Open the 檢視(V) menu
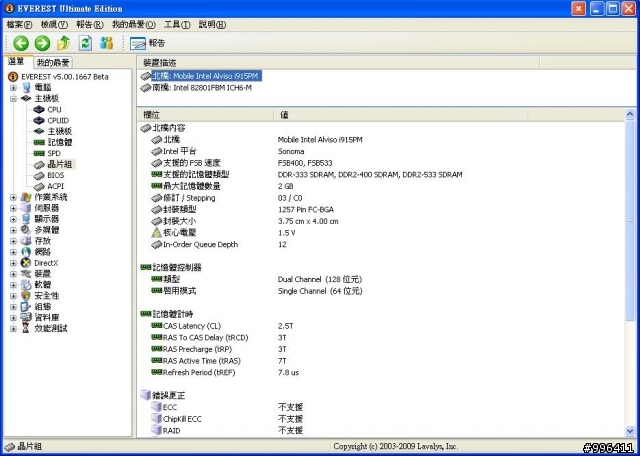Screen dimensions: 640x456 (54, 24)
